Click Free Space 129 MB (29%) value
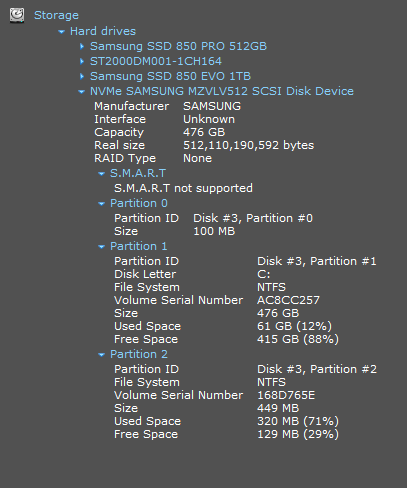The width and height of the screenshot is (407, 488). 298,434
